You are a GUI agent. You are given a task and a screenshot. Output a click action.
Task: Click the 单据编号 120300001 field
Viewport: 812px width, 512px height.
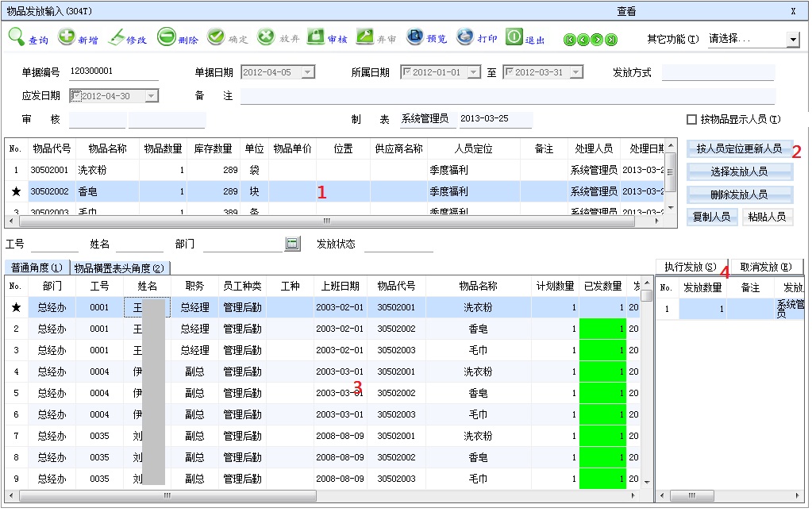(114, 71)
